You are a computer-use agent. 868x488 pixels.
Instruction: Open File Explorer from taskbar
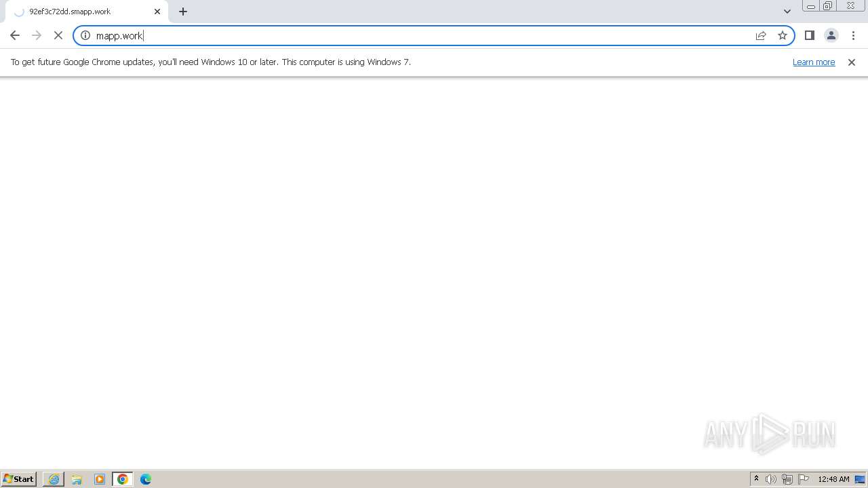coord(77,479)
